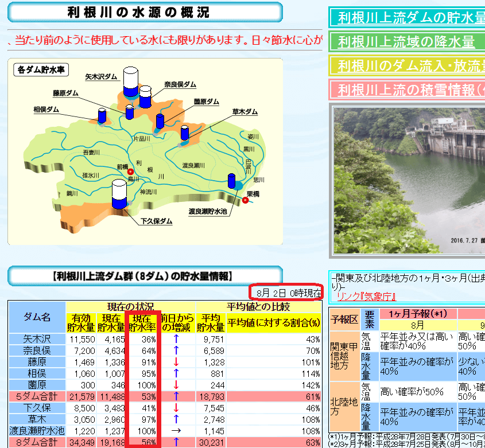Click the 平均値に対する割合(%) column header
The height and width of the screenshot is (448, 485).
pyautogui.click(x=273, y=323)
